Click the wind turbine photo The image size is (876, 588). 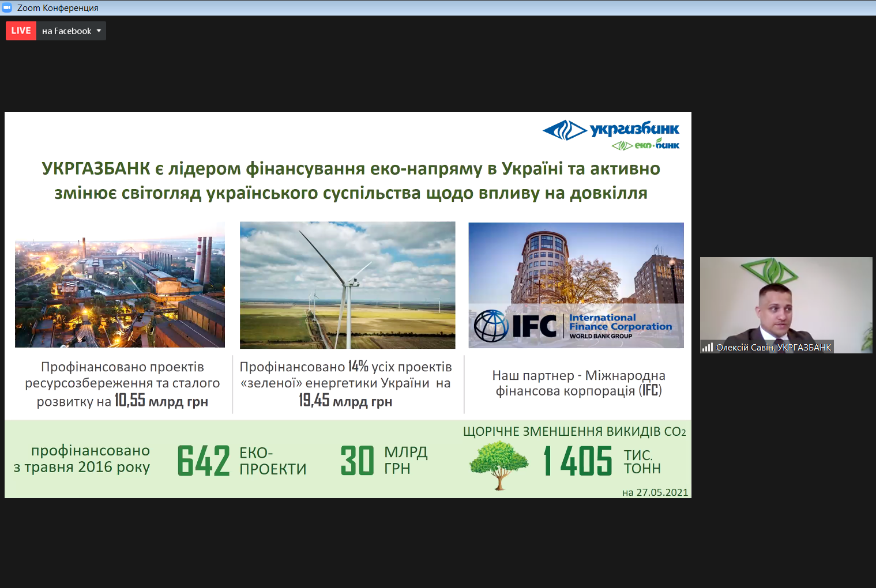(347, 285)
